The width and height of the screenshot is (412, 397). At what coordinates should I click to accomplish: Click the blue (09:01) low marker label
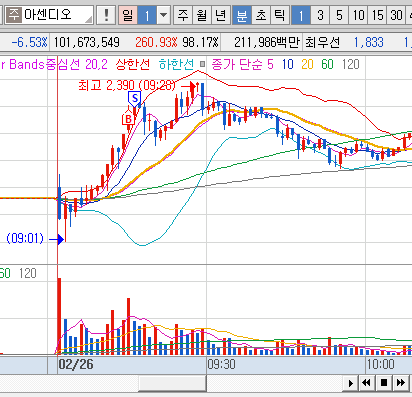(x=25, y=239)
